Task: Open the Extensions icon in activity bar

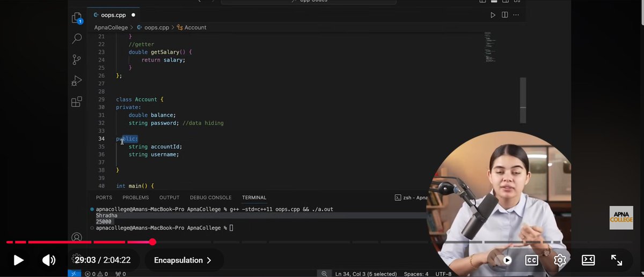Action: pos(77,102)
